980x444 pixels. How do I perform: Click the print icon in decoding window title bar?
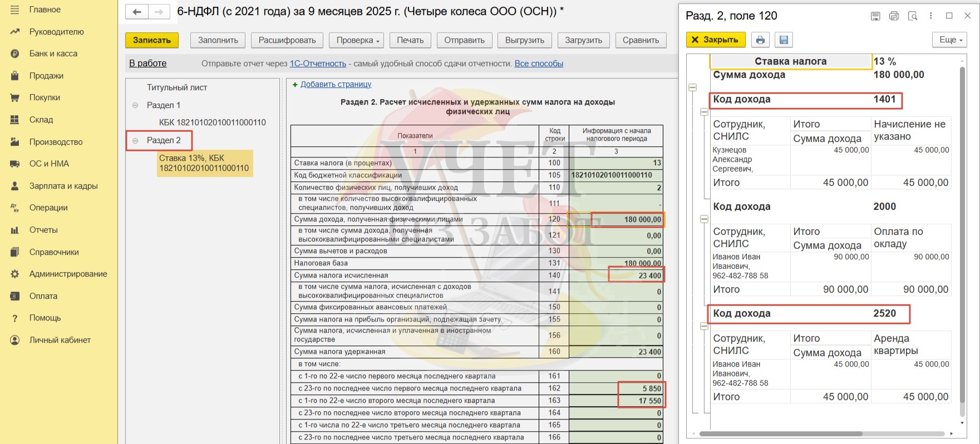point(894,16)
